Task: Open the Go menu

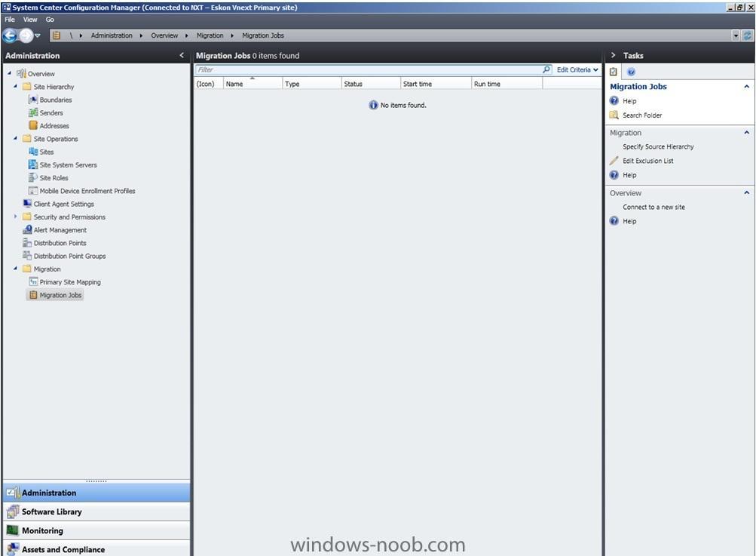Action: pyautogui.click(x=51, y=20)
